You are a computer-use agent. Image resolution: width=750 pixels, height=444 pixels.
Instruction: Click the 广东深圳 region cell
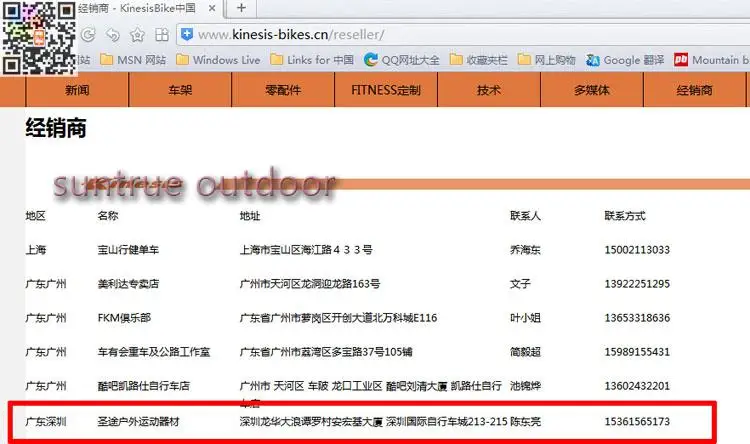[46, 422]
